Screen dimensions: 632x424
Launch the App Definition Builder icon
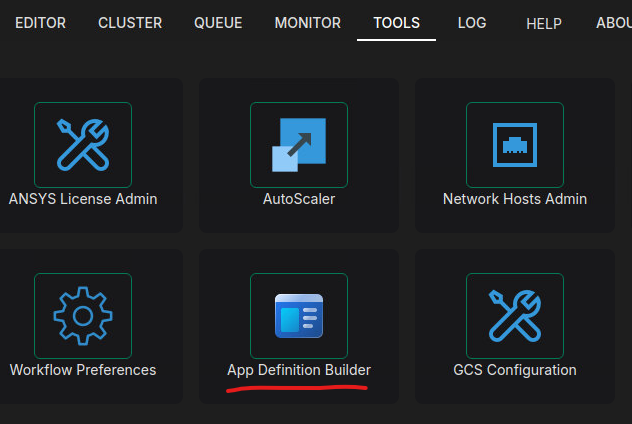[299, 316]
